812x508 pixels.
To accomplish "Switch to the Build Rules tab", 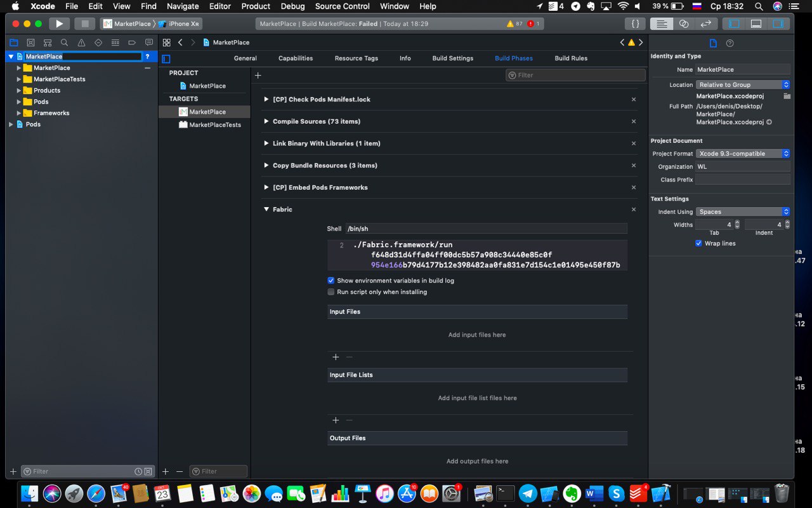I will 571,58.
